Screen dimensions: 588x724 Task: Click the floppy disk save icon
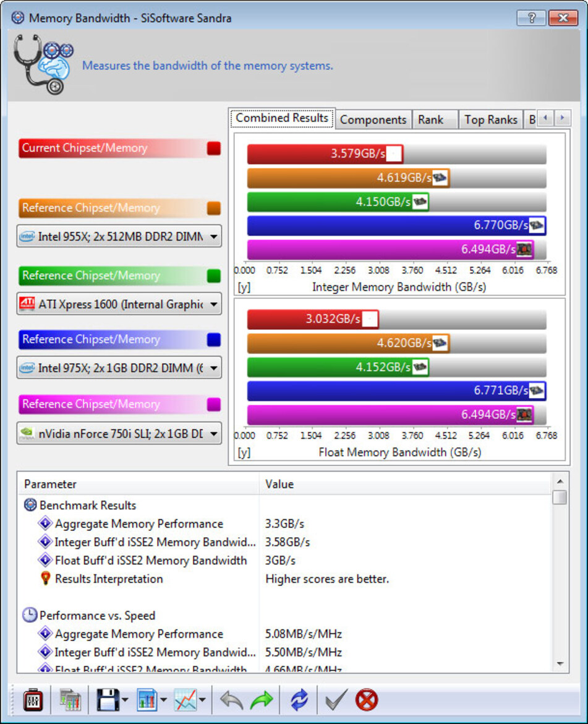108,700
